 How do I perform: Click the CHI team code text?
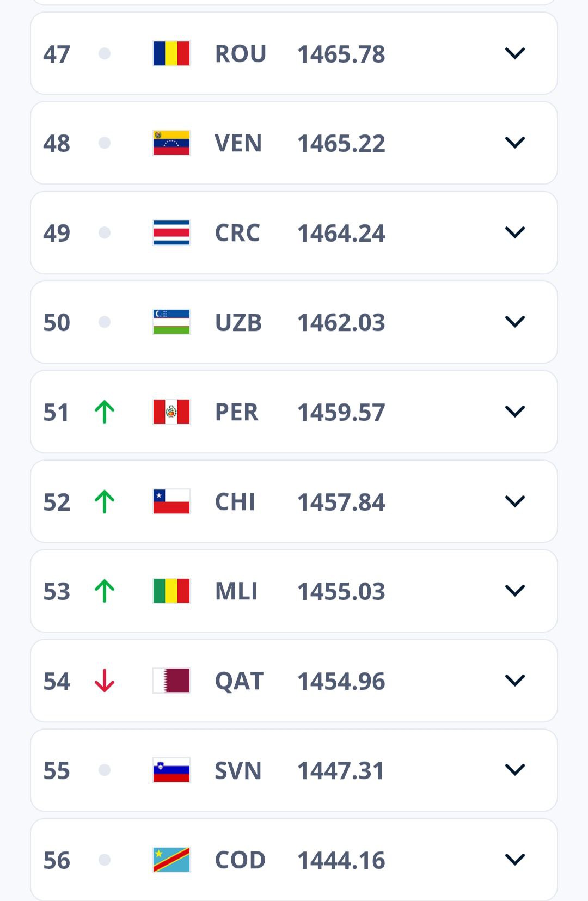pyautogui.click(x=235, y=501)
